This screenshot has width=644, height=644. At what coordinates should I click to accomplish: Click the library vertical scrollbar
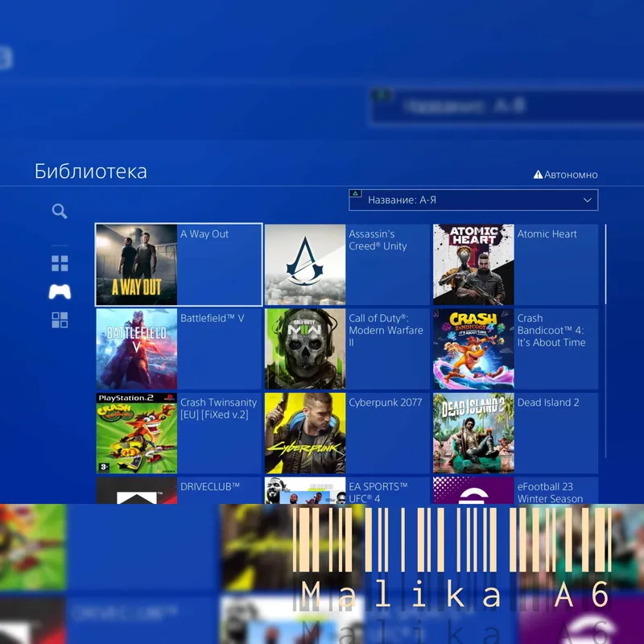(605, 341)
